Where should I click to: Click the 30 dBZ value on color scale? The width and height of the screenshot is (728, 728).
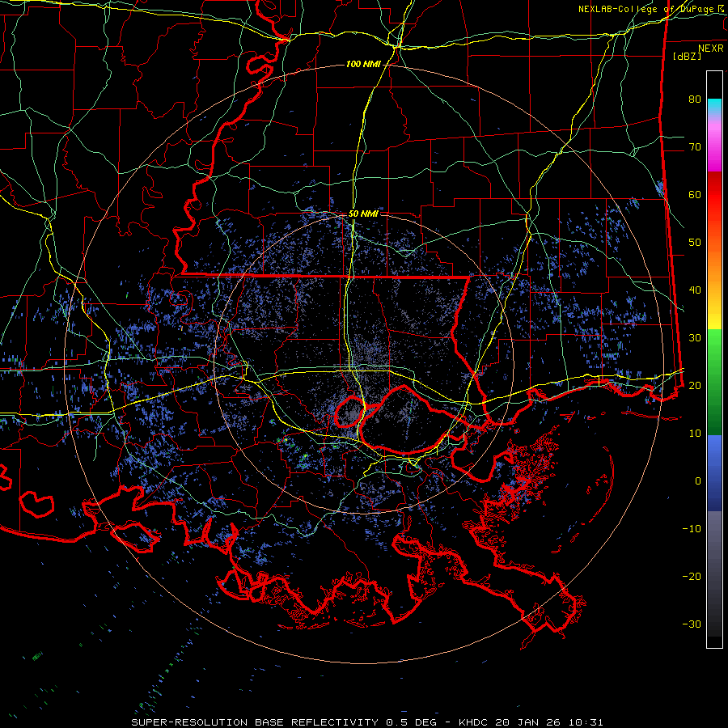coord(695,338)
